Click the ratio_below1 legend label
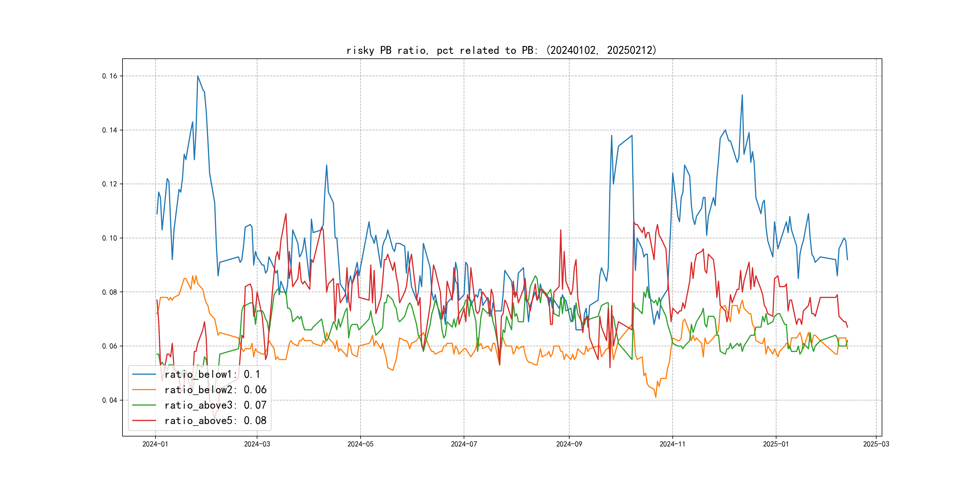The height and width of the screenshot is (490, 980). 212,374
